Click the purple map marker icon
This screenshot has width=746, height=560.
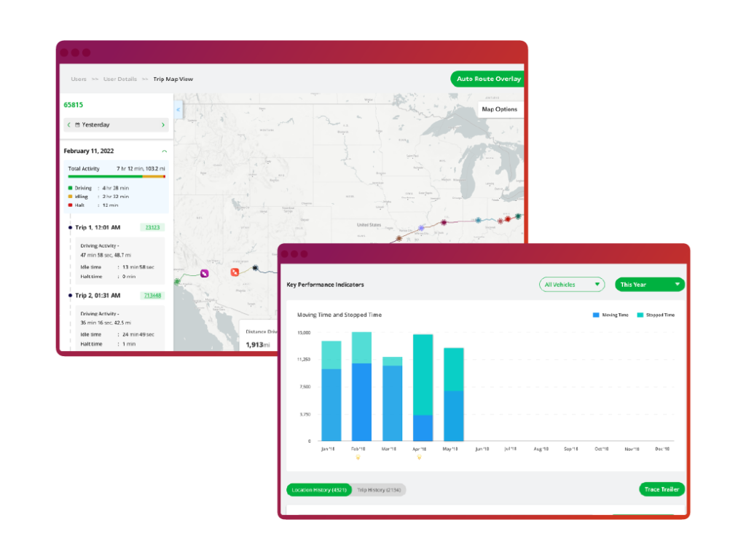205,273
